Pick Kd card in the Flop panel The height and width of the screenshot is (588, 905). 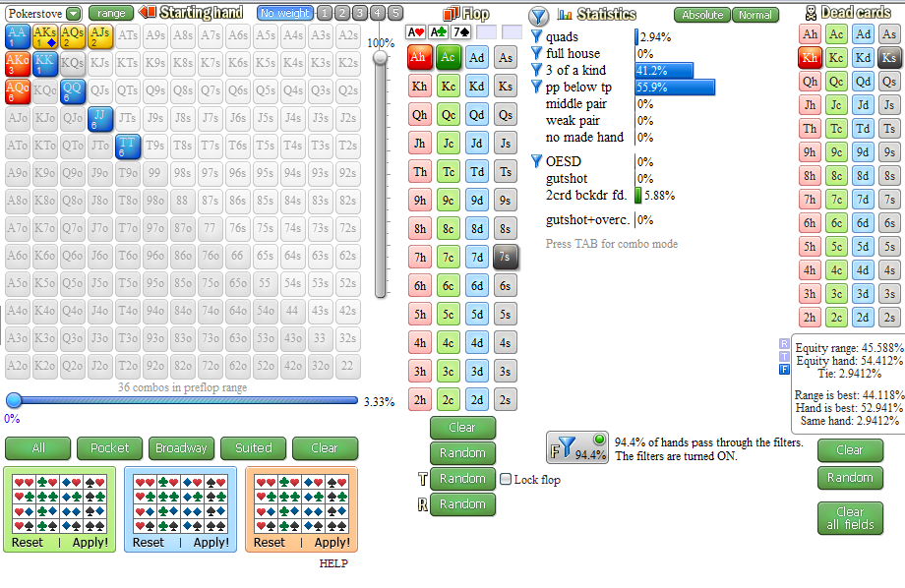(x=477, y=86)
